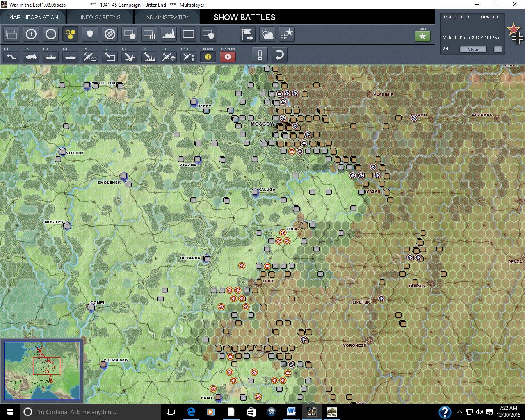Show the weather overlay icon

(267, 34)
